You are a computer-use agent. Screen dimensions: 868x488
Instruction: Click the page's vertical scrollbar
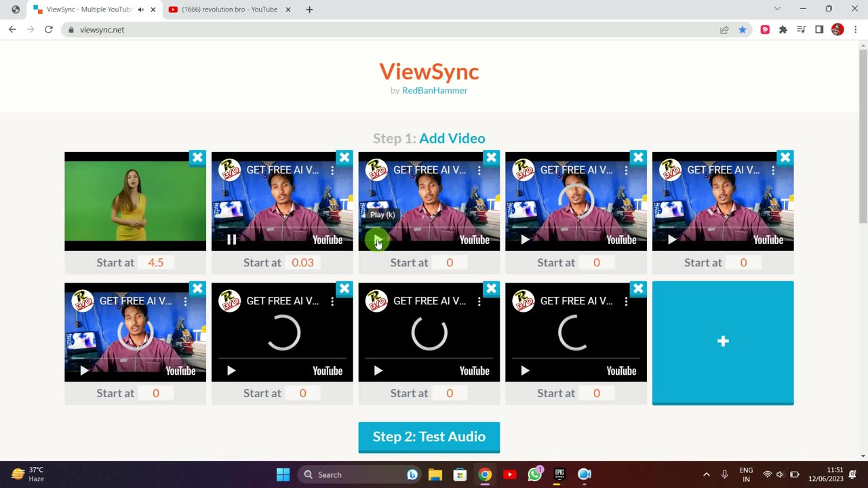[863, 136]
